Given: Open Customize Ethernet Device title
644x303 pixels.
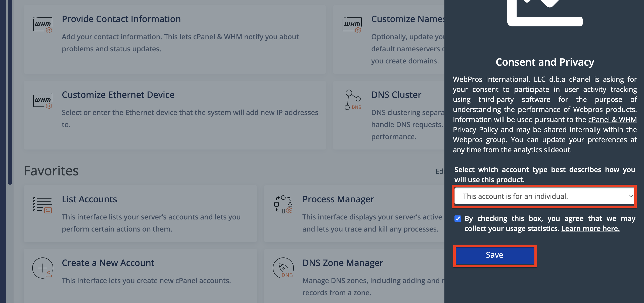Looking at the screenshot, I should (x=118, y=95).
